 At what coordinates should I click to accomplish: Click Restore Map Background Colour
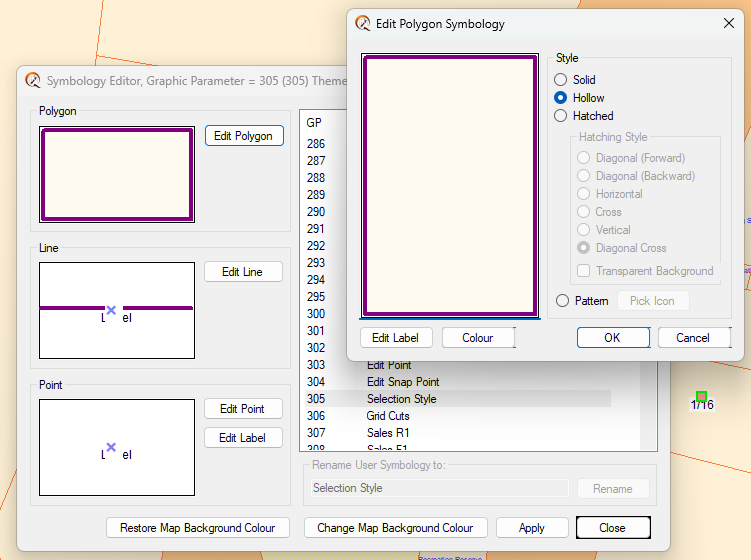198,528
